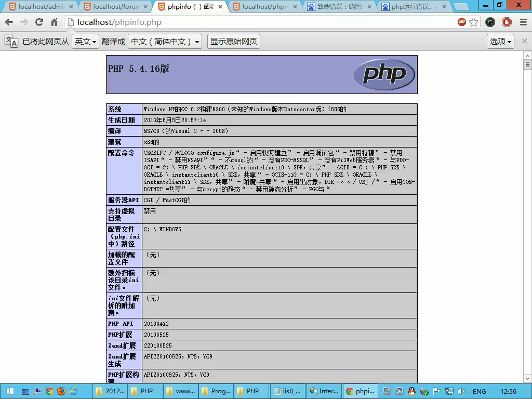Viewport: 532px width, 399px height.
Task: Click the PHP logo image
Action: tap(384, 74)
